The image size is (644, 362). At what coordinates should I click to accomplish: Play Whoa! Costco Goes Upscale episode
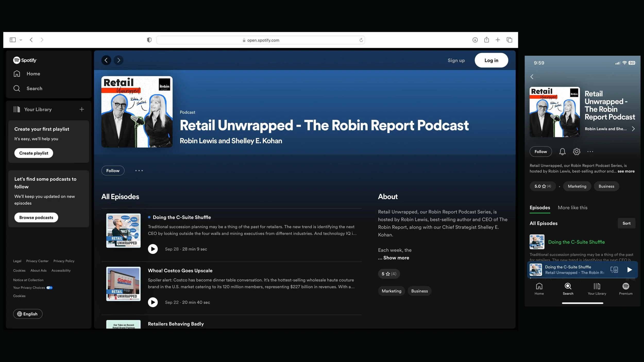[x=153, y=303]
